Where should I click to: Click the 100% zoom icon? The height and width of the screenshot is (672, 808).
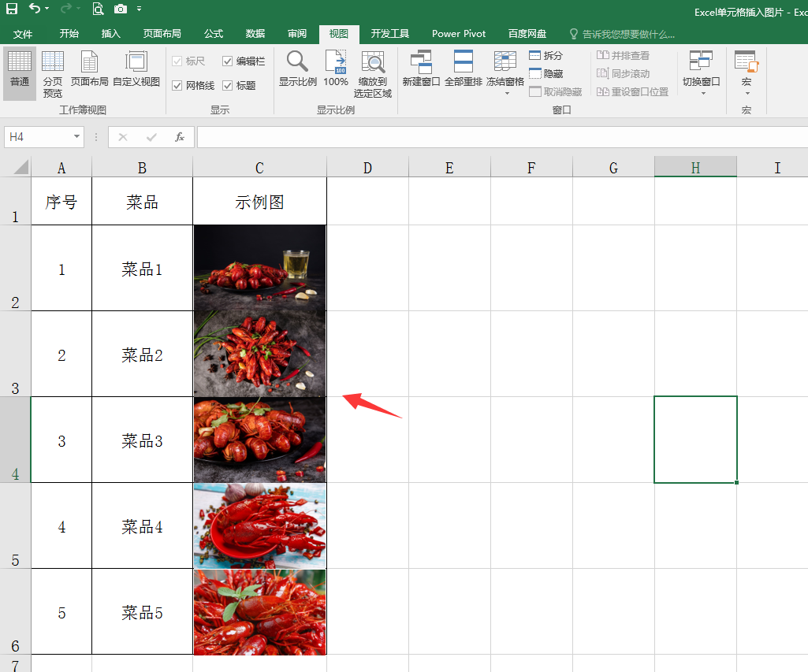coord(336,69)
